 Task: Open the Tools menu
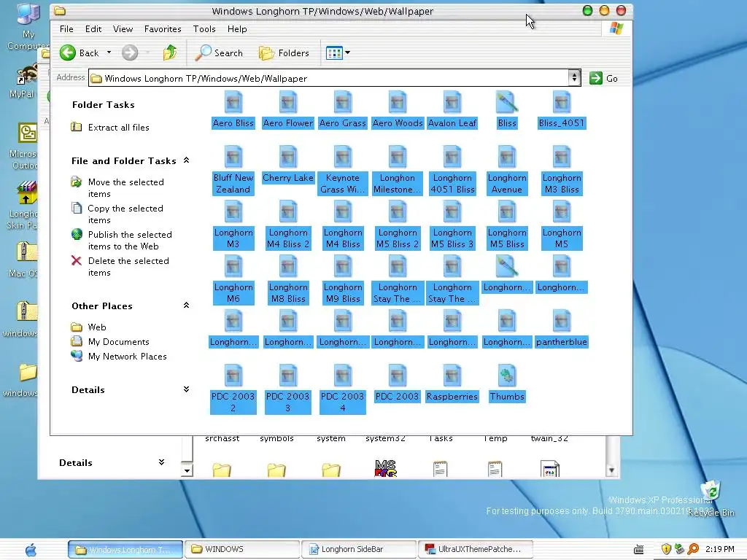tap(204, 29)
